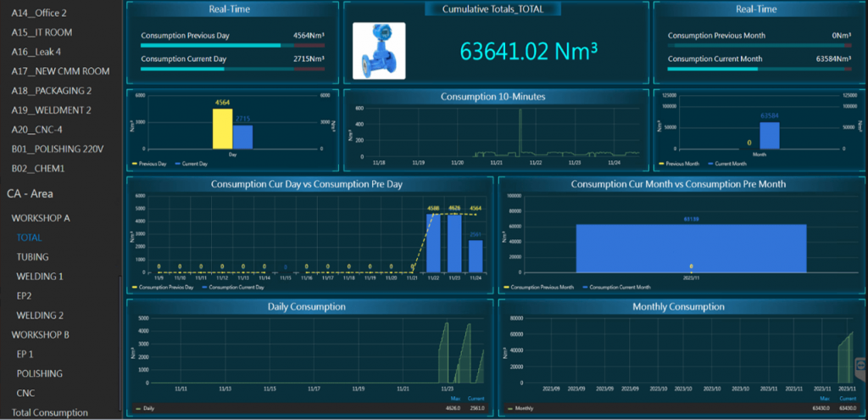Image resolution: width=868 pixels, height=420 pixels.
Task: Toggle the Current Month legend series
Action: coord(728,164)
